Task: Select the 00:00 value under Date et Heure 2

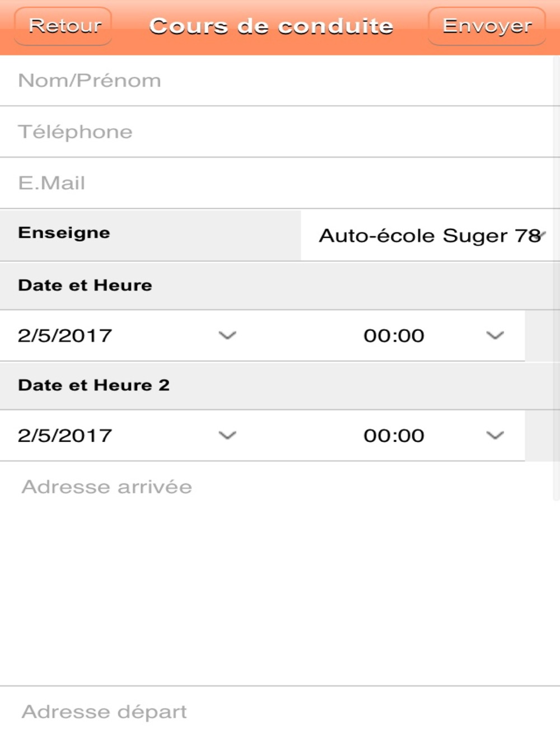Action: [394, 435]
